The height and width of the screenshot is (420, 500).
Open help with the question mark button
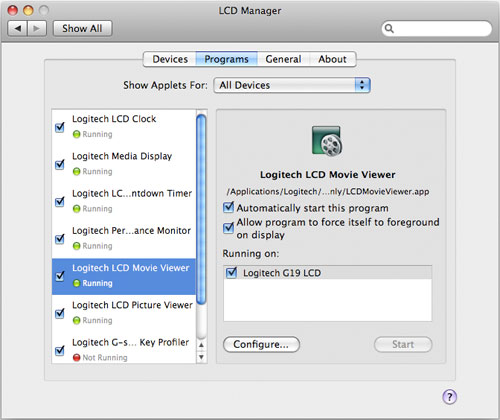tap(450, 397)
